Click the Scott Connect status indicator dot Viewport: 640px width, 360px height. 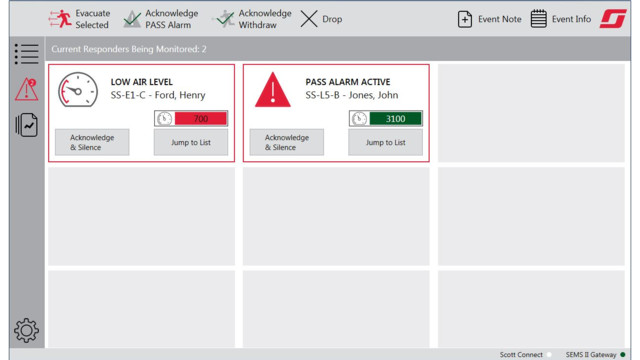click(549, 354)
